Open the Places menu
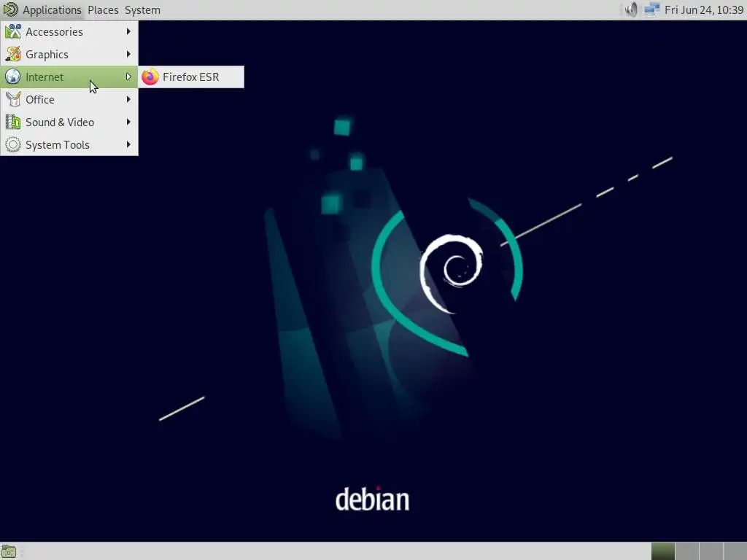 (x=103, y=10)
